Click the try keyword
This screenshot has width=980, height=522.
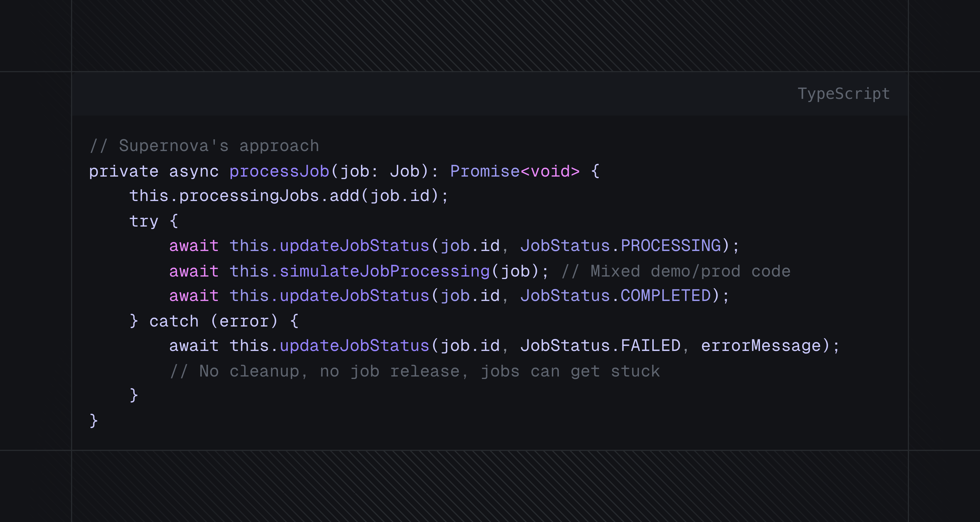pos(143,221)
